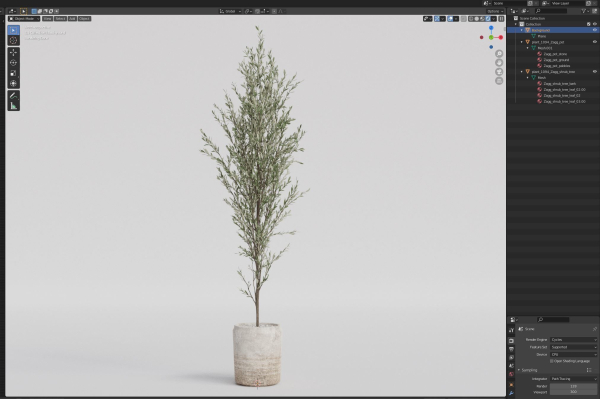The height and width of the screenshot is (399, 600).
Task: Open the View menu in viewport header
Action: click(47, 19)
